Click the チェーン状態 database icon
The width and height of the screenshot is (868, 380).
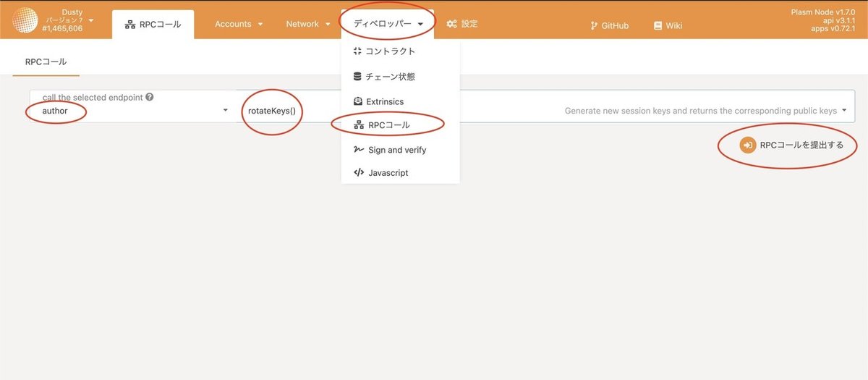[357, 76]
